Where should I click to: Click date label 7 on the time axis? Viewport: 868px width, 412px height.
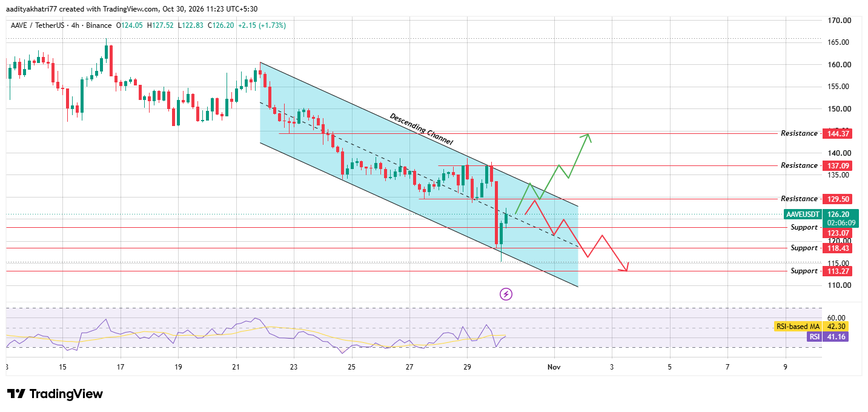727,367
